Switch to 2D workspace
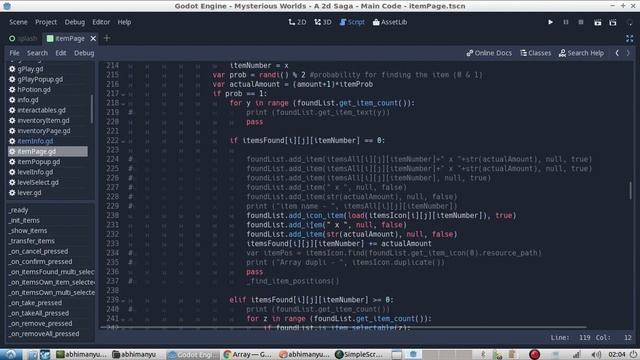640x360 pixels. 297,22
